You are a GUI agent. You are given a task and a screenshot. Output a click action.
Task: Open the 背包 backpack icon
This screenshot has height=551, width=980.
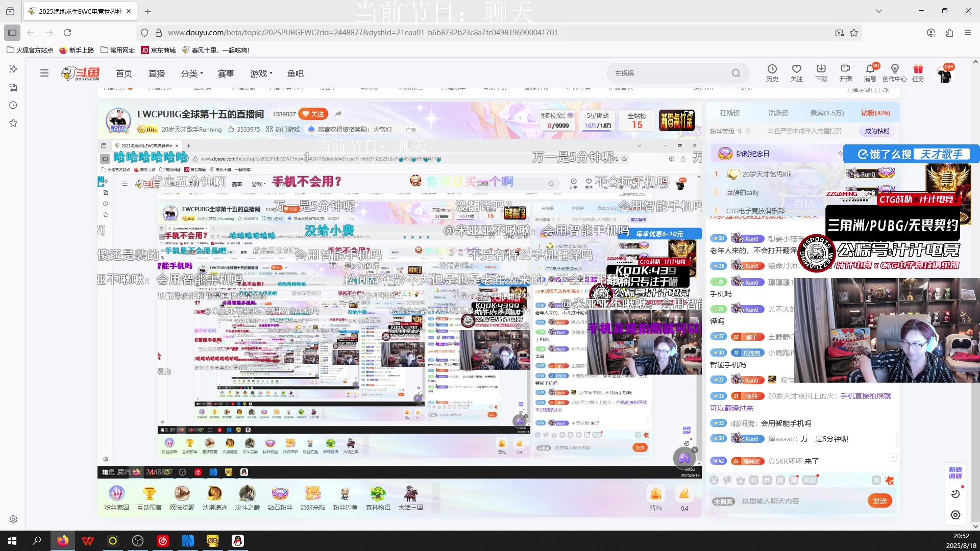[x=656, y=498]
